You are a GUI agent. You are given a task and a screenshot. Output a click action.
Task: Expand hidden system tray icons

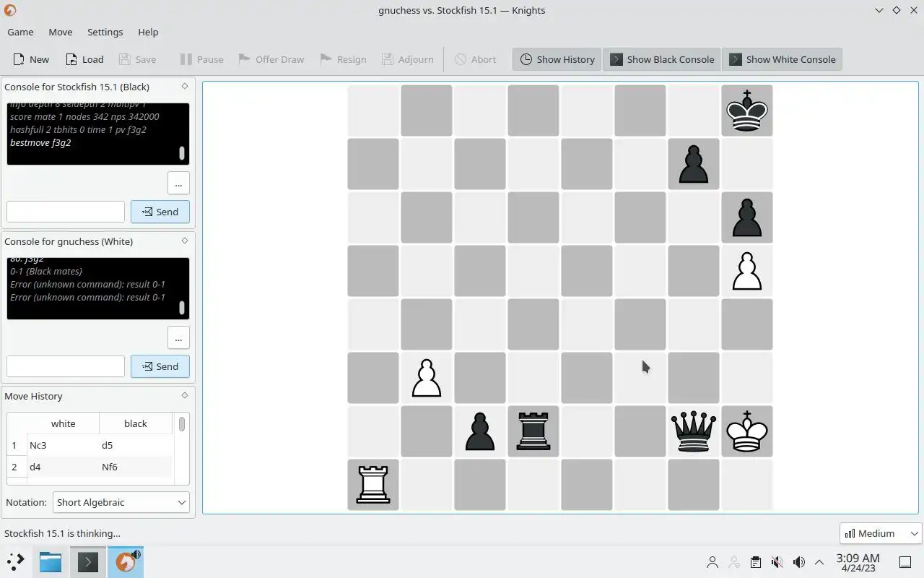[819, 562]
